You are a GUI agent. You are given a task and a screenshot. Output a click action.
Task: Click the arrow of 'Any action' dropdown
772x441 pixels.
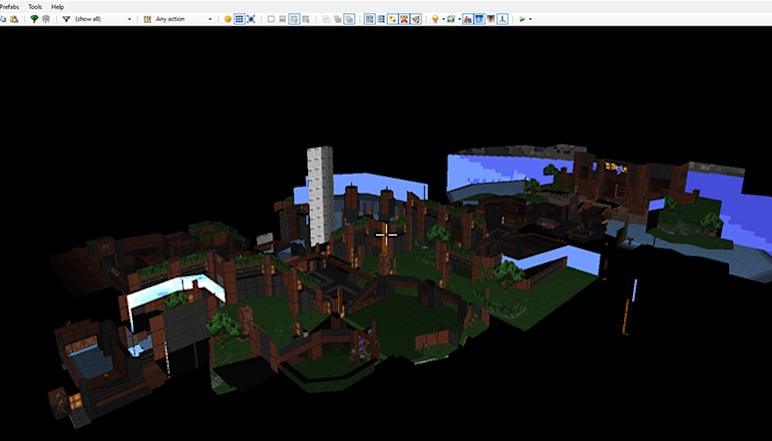coord(210,19)
